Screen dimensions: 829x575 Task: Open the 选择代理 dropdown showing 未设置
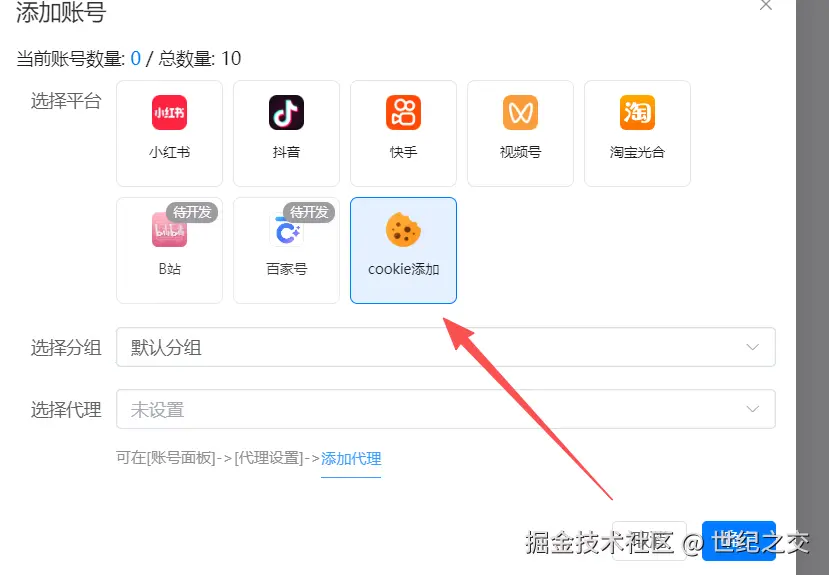[446, 409]
